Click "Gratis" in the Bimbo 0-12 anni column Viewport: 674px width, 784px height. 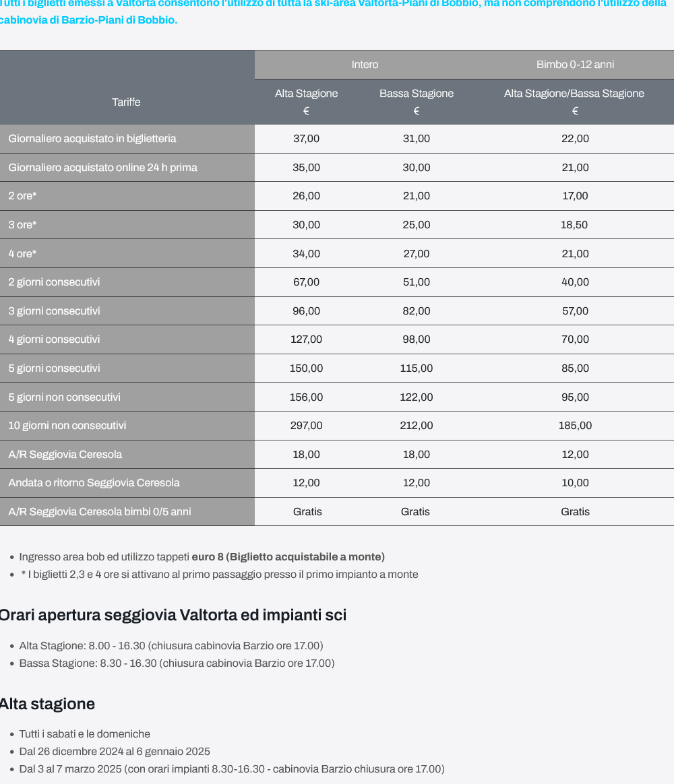pyautogui.click(x=575, y=512)
